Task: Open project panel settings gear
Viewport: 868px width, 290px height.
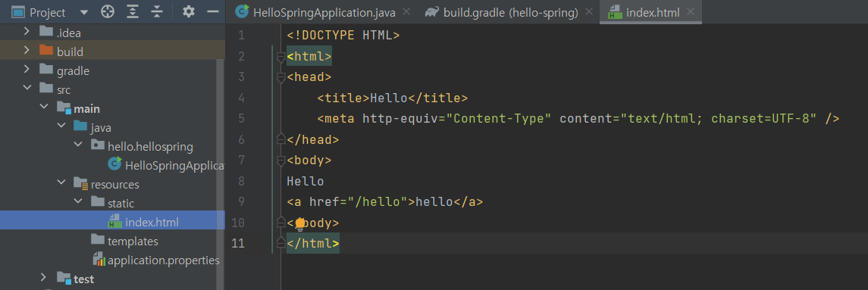Action: [189, 11]
